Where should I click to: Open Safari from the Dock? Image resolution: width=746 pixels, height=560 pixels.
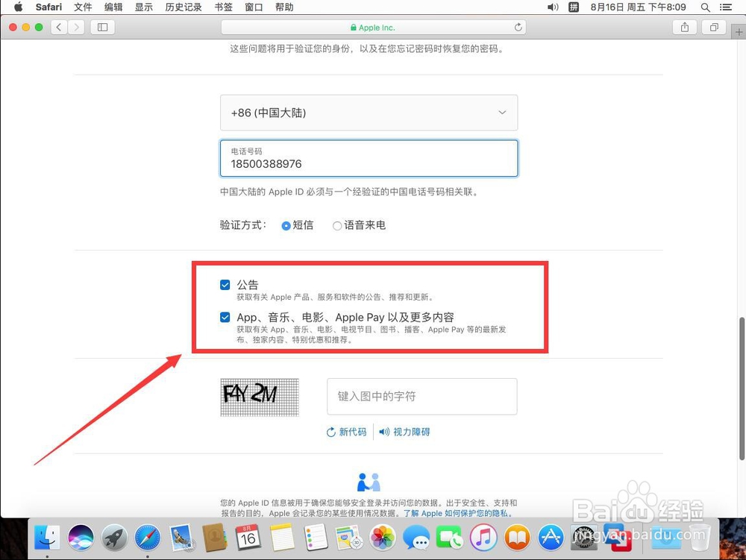[x=148, y=537]
